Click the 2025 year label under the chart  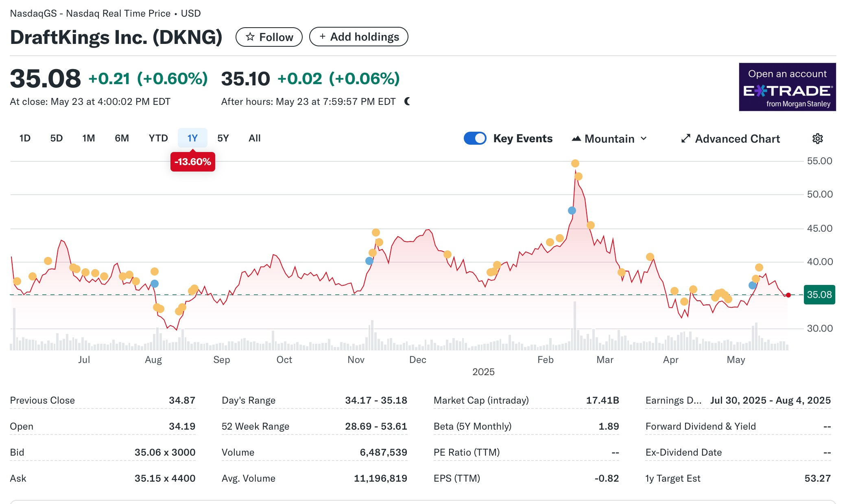click(483, 372)
